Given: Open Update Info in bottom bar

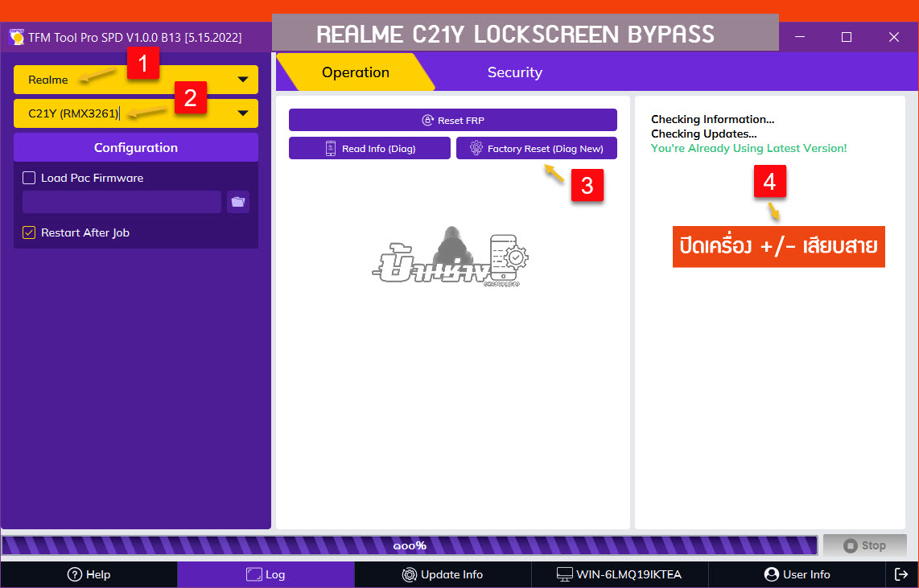Looking at the screenshot, I should [x=443, y=574].
